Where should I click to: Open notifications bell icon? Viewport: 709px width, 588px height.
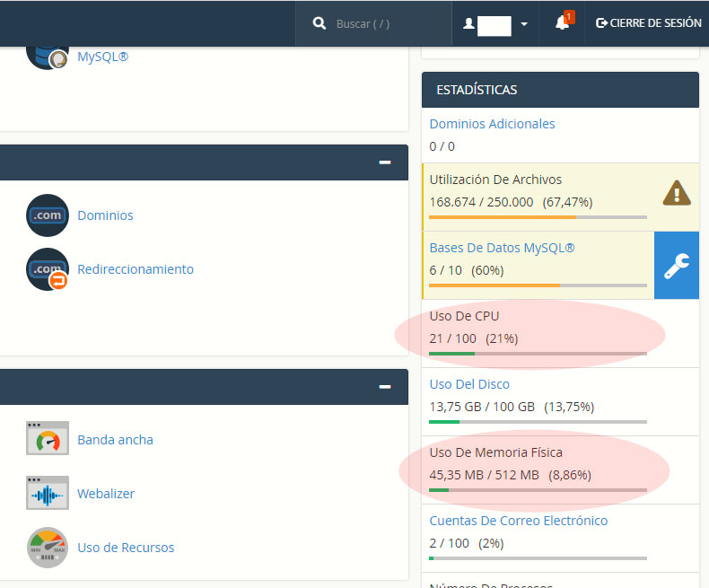click(x=563, y=23)
